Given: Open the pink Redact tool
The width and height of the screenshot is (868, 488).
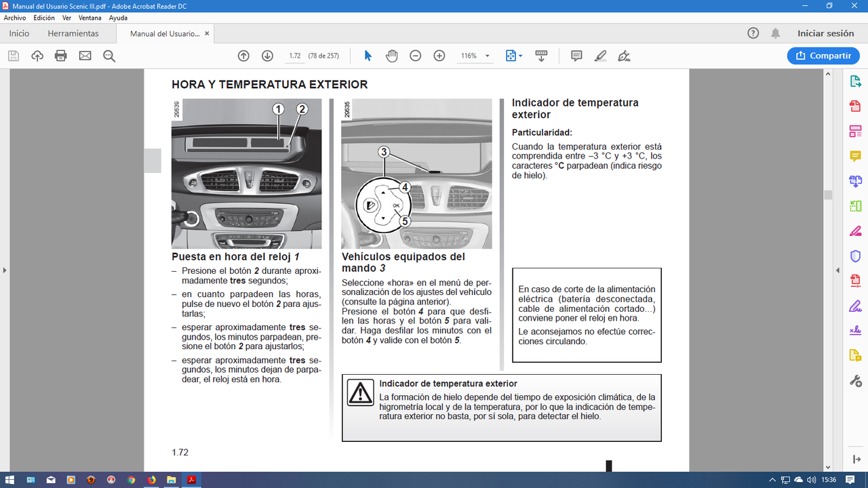Looking at the screenshot, I should 855,231.
